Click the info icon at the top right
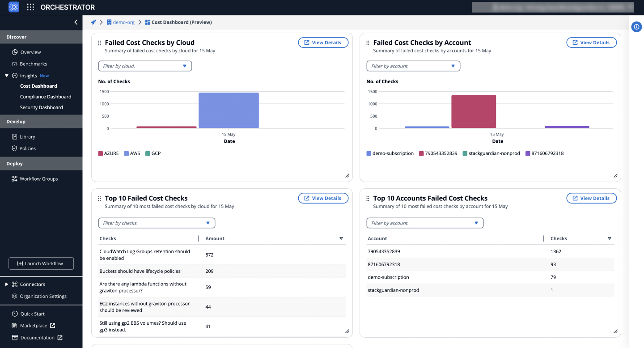Image resolution: width=644 pixels, height=348 pixels. 636,27
